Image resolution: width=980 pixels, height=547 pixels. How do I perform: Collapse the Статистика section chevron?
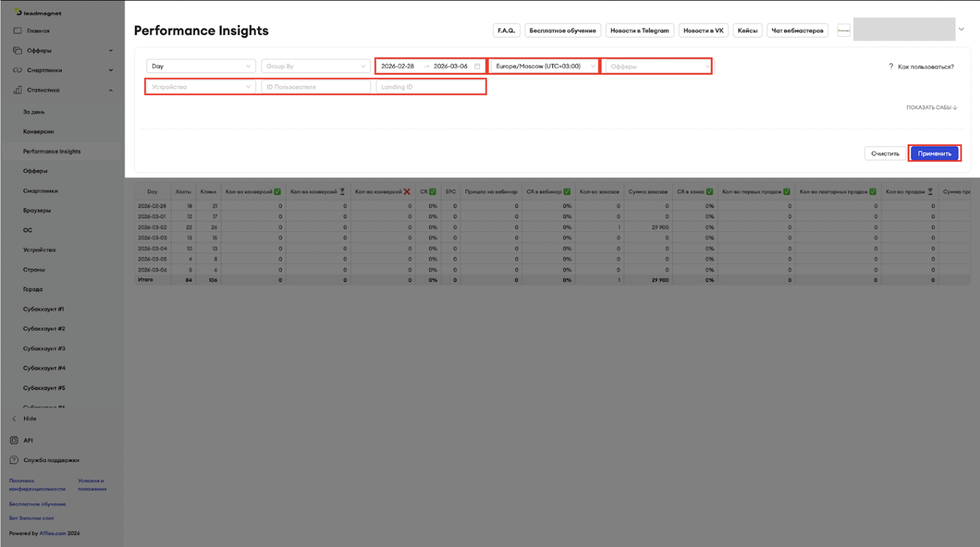coord(111,90)
